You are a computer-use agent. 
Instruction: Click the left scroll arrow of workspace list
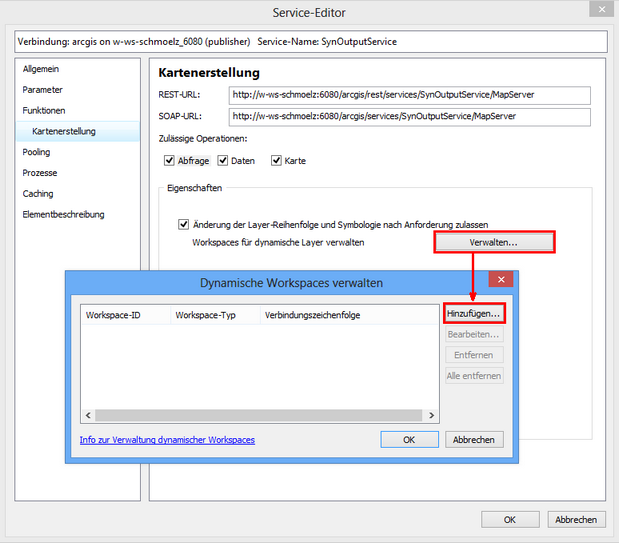[x=88, y=415]
